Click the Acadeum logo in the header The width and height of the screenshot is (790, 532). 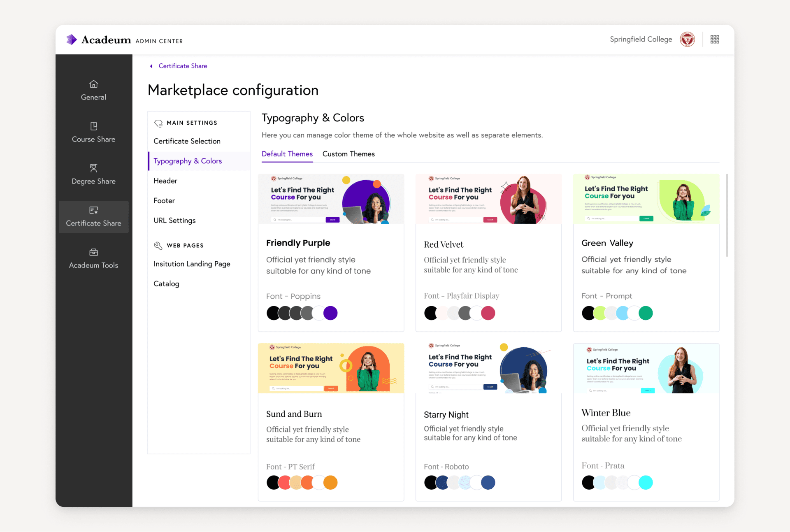pos(99,39)
